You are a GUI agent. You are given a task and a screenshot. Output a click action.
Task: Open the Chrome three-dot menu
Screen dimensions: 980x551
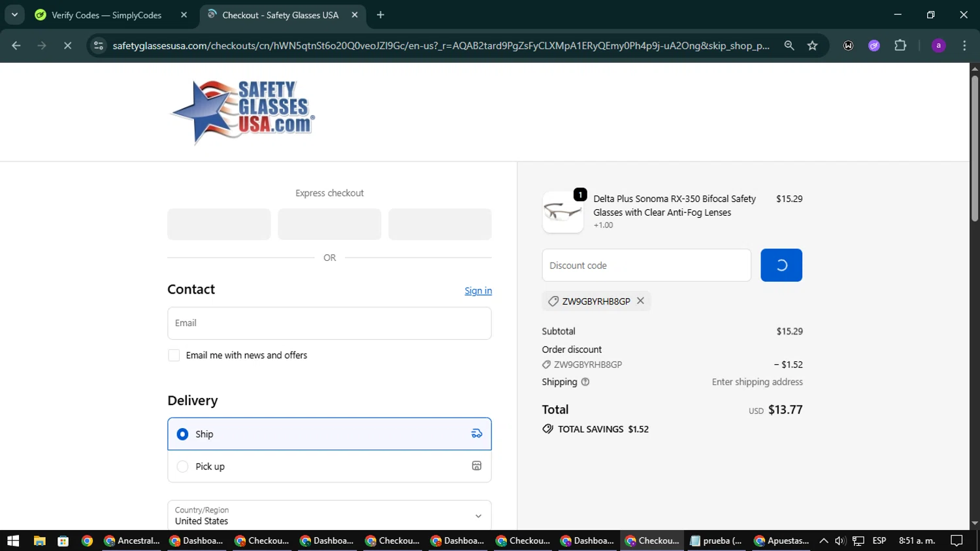click(964, 46)
